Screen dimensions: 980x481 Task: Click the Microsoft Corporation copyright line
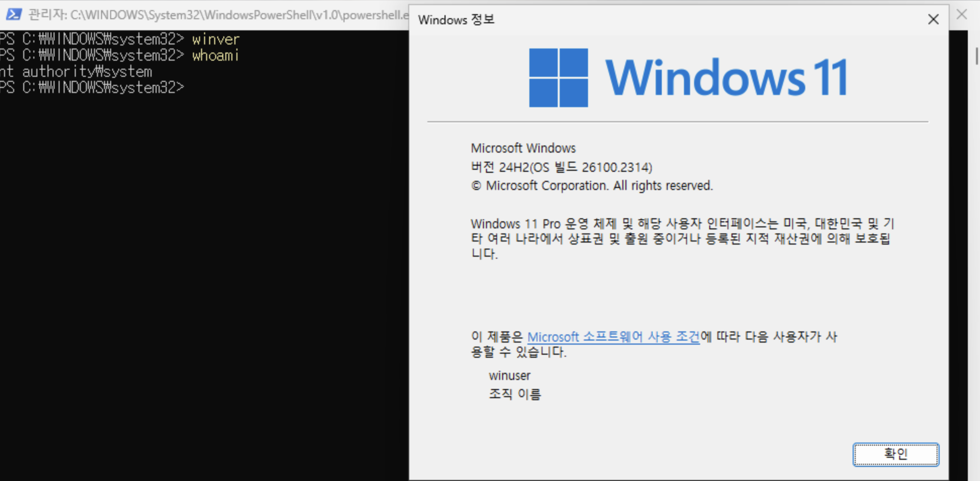point(592,186)
